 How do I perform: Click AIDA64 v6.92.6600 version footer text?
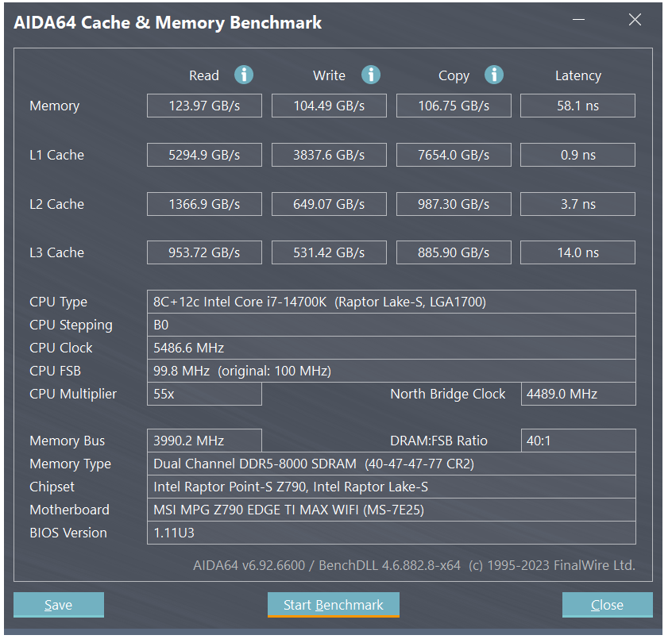414,566
